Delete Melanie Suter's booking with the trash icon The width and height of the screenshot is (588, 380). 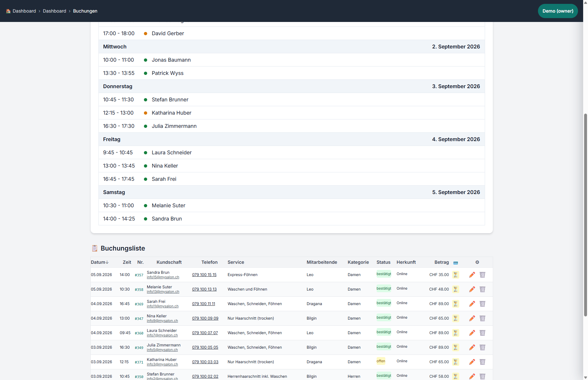click(482, 289)
